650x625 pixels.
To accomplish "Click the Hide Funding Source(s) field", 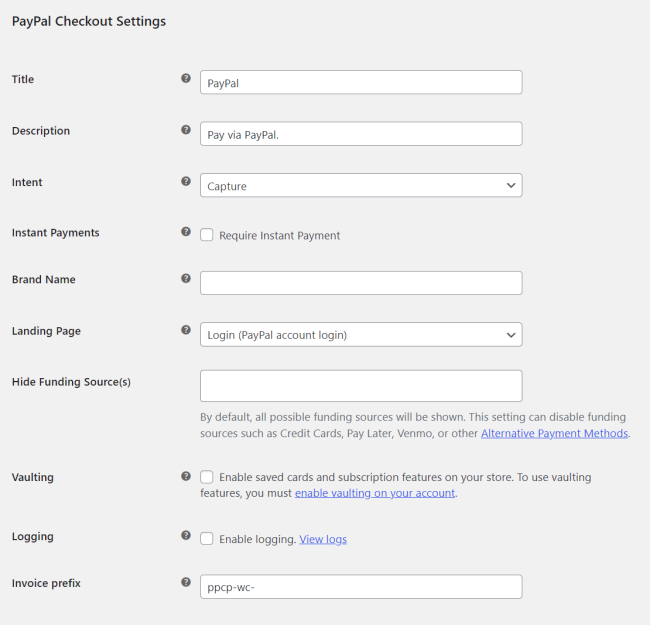I will tap(361, 386).
